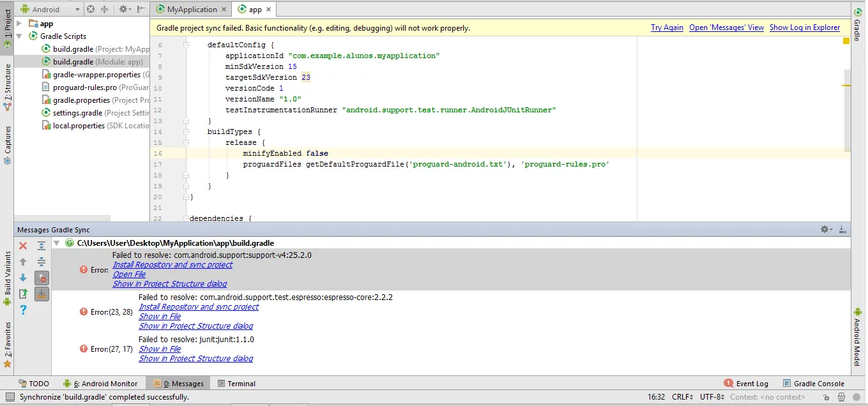Toggle the hide warnings filter button
Image resolution: width=868 pixels, height=406 pixels.
(x=42, y=278)
